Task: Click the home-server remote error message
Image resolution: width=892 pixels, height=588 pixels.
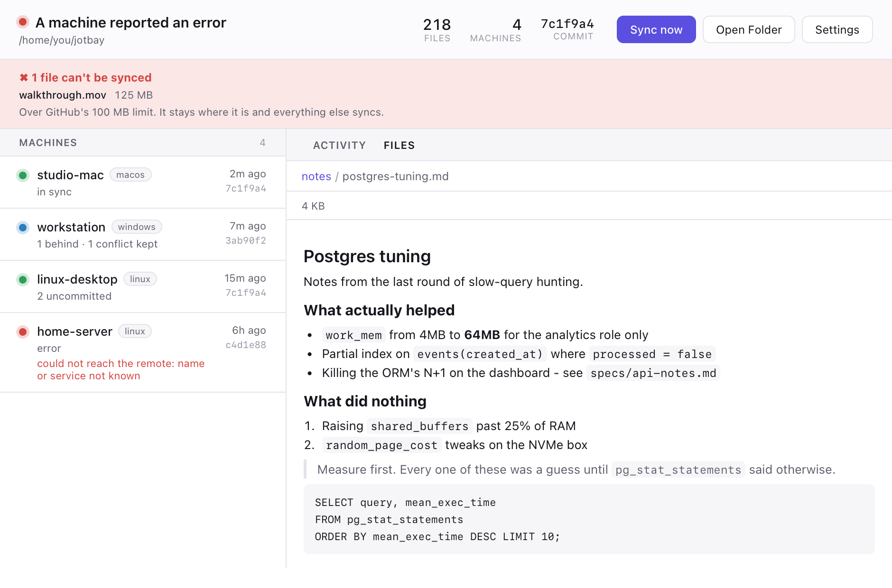Action: coord(121,369)
